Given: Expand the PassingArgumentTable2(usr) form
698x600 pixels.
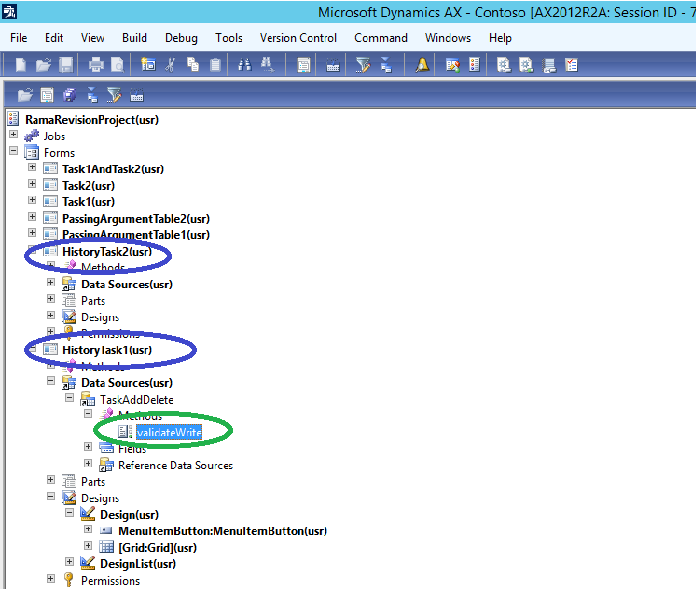Looking at the screenshot, I should tap(32, 216).
